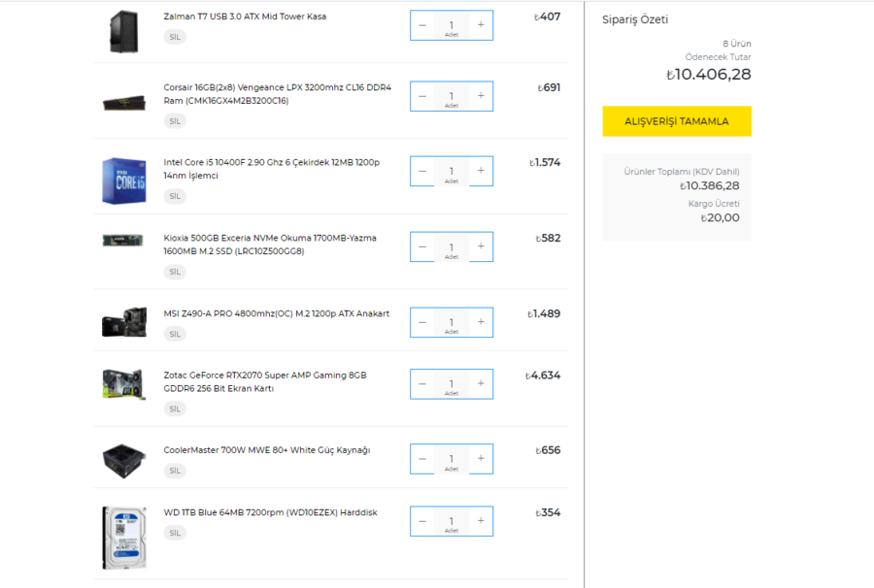Viewport: 874px width, 588px height.
Task: Edit quantity field for WD 1TB harddisk
Action: 452,522
